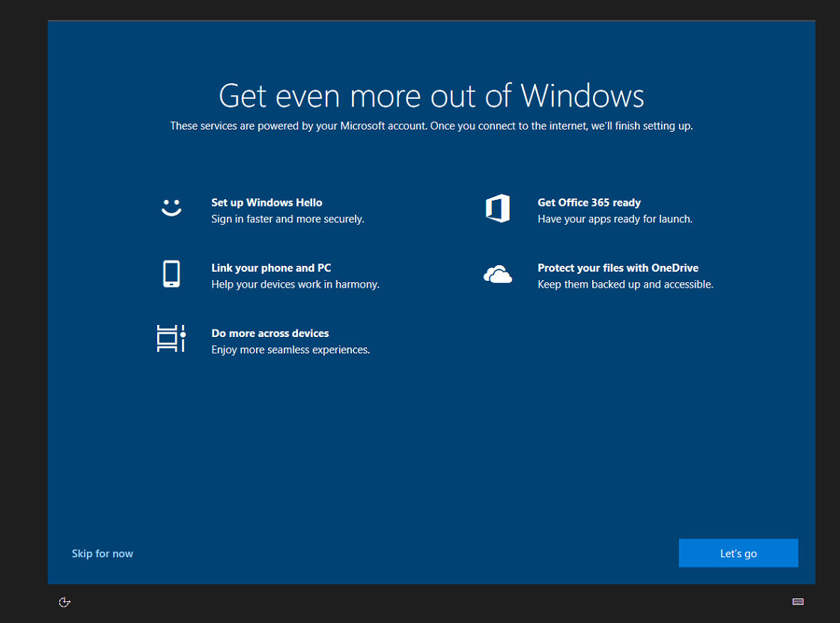Select 'Sign in faster and more securely.' text
Image resolution: width=840 pixels, height=623 pixels.
click(x=287, y=219)
